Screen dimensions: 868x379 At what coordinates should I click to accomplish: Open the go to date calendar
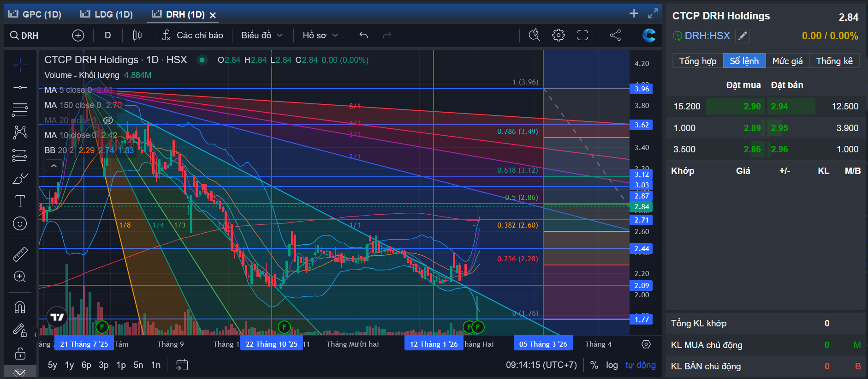(x=182, y=365)
